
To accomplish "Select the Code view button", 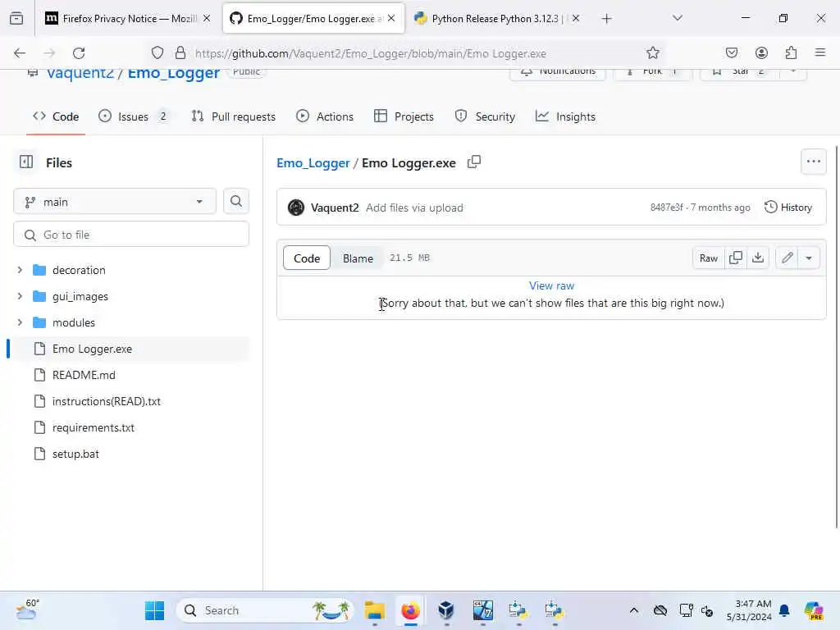I will (307, 258).
